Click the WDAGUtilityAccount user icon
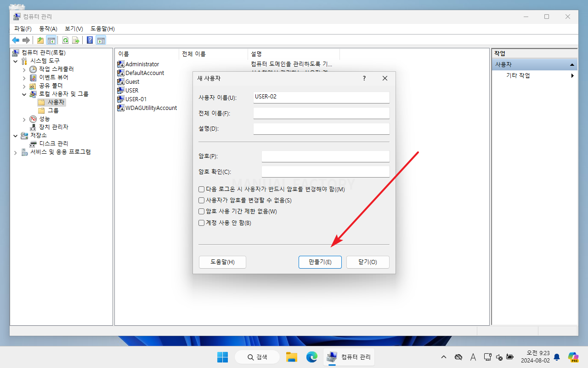This screenshot has height=368, width=588. (121, 108)
